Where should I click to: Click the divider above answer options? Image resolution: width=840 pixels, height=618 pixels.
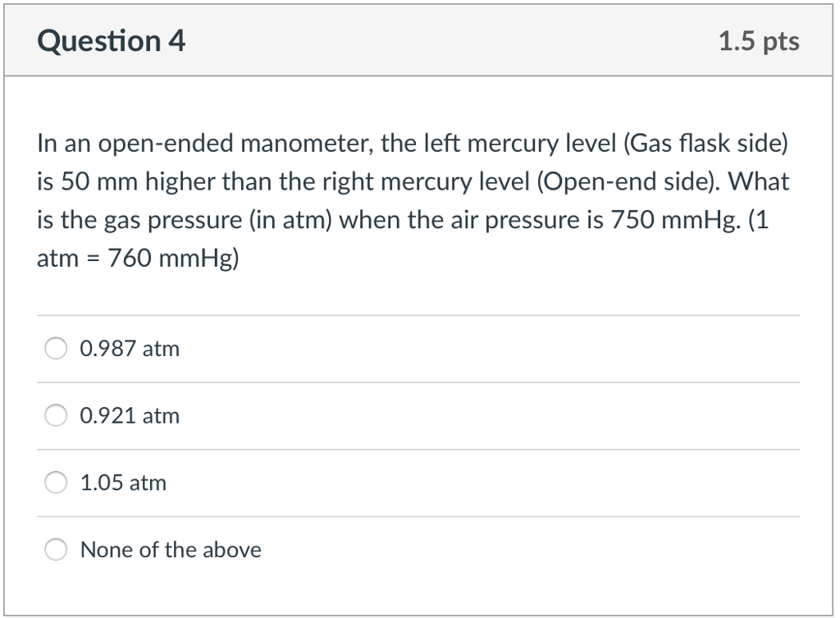pos(418,314)
